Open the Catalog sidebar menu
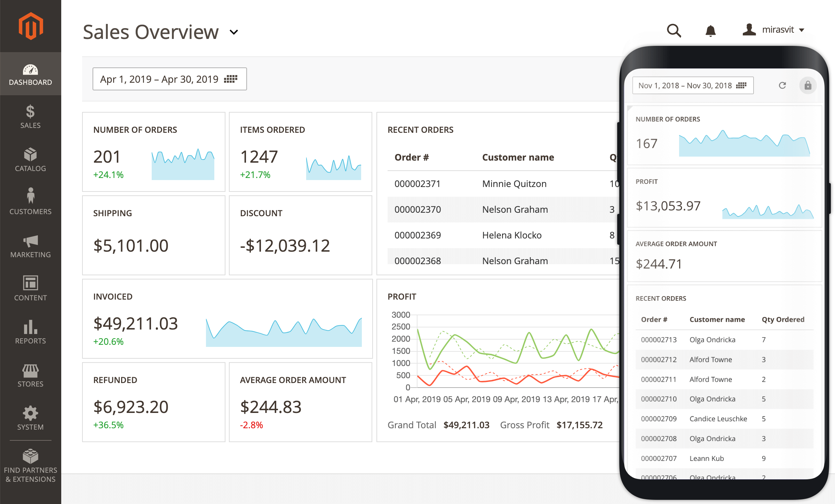835x504 pixels. pos(31,160)
